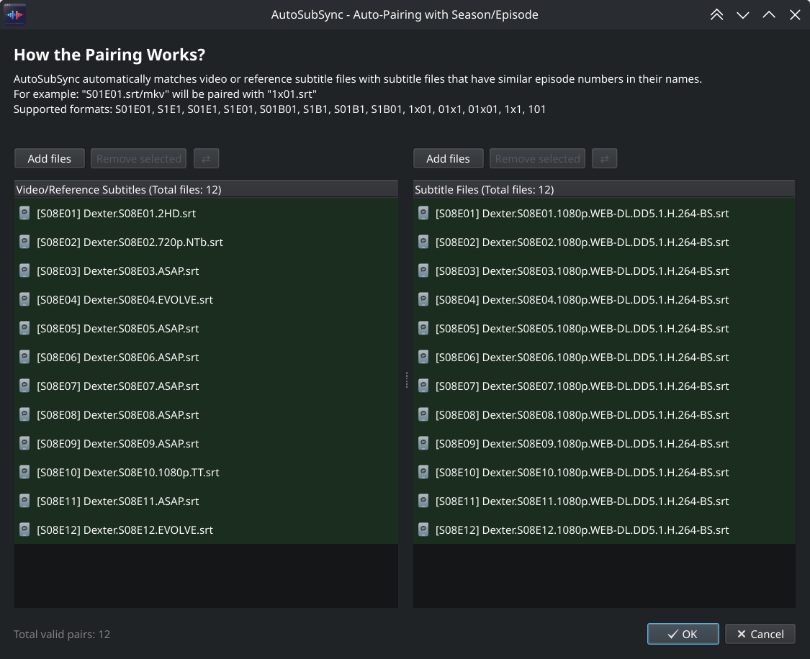Click file icon of Dexter.S08E04.EVOLVE.srt

(x=24, y=299)
